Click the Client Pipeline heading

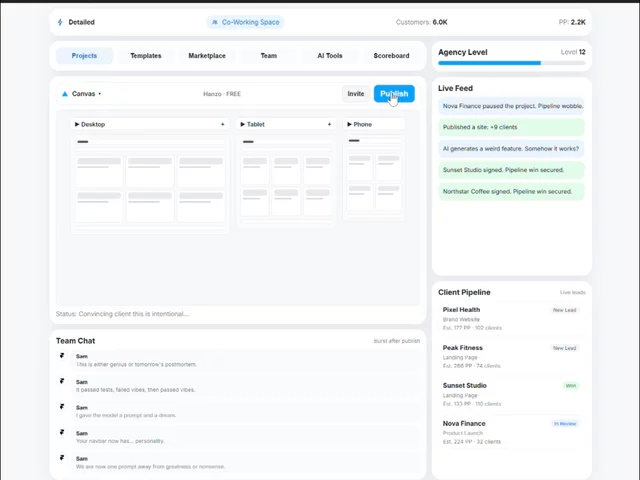tap(464, 292)
